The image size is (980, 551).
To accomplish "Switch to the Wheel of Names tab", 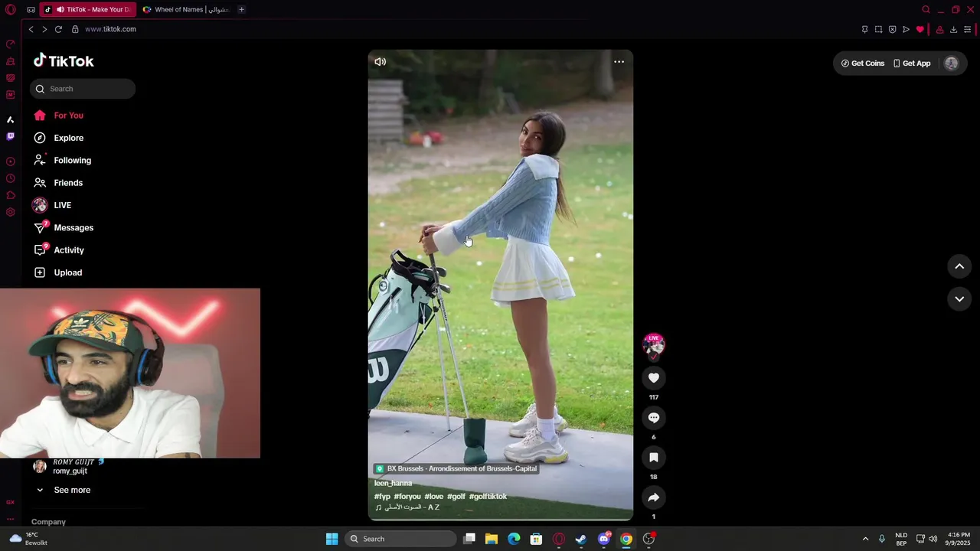I will [x=187, y=10].
